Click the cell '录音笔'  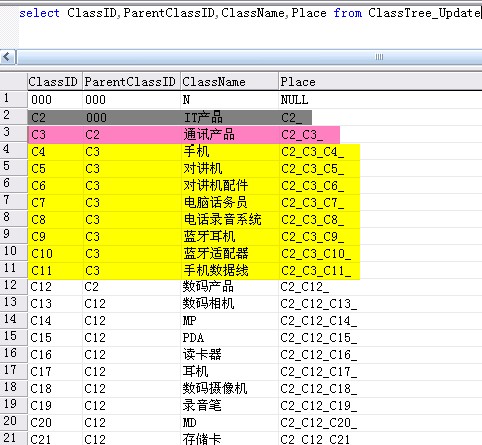point(202,406)
